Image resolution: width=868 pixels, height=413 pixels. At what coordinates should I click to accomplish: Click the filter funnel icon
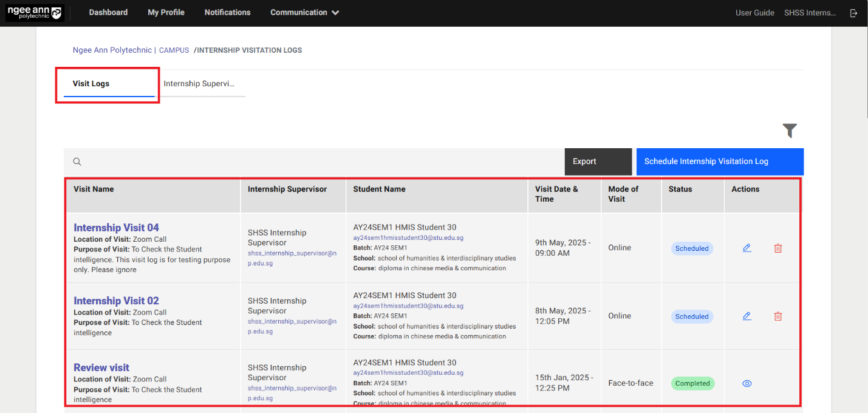(789, 131)
